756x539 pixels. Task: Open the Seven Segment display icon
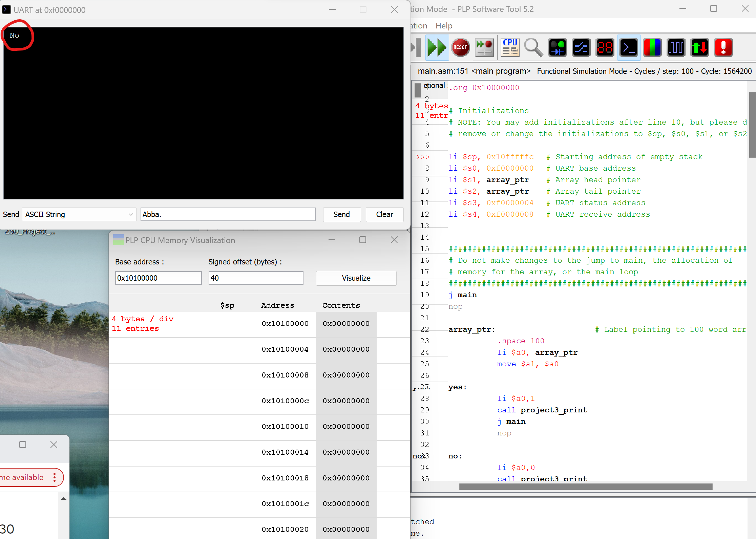[x=605, y=47]
